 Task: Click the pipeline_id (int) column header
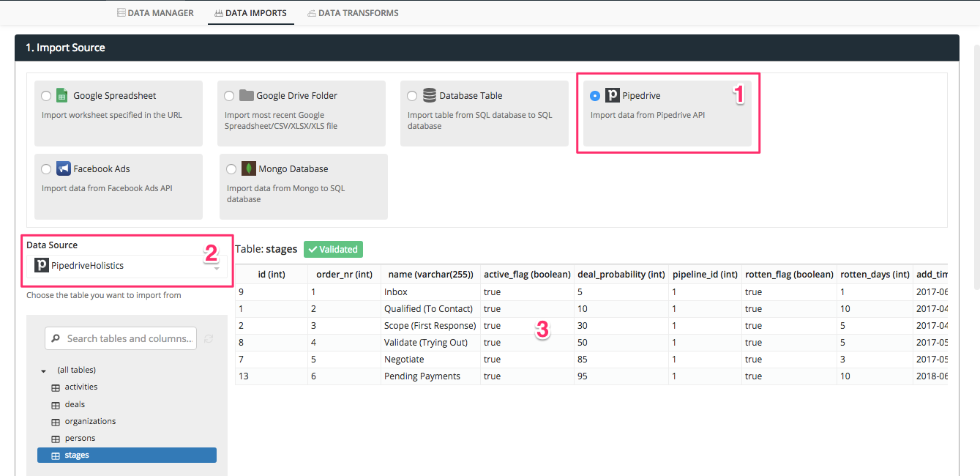[x=706, y=275]
